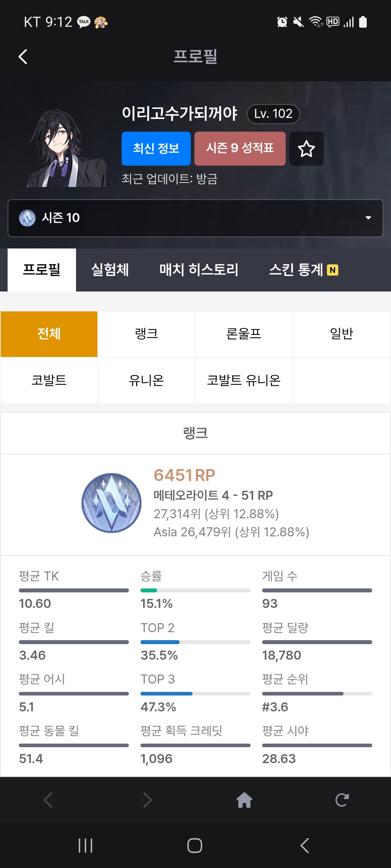391x868 pixels.
Task: Open the 시즌 9 성적표 report
Action: pyautogui.click(x=240, y=149)
